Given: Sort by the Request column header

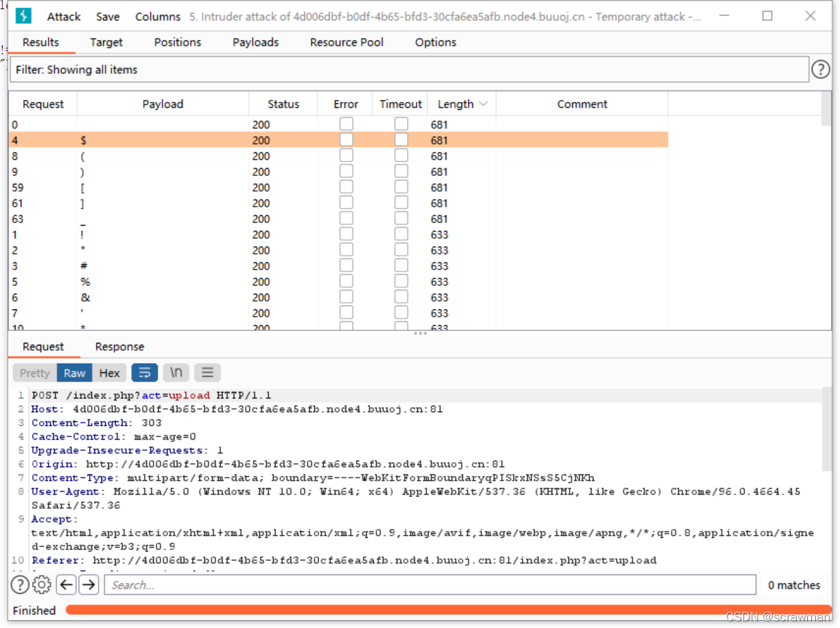Looking at the screenshot, I should [x=43, y=104].
